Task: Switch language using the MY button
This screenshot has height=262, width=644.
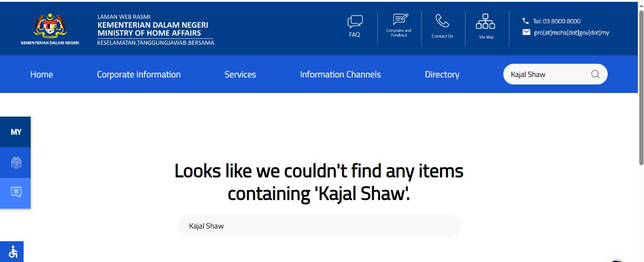Action: tap(16, 132)
